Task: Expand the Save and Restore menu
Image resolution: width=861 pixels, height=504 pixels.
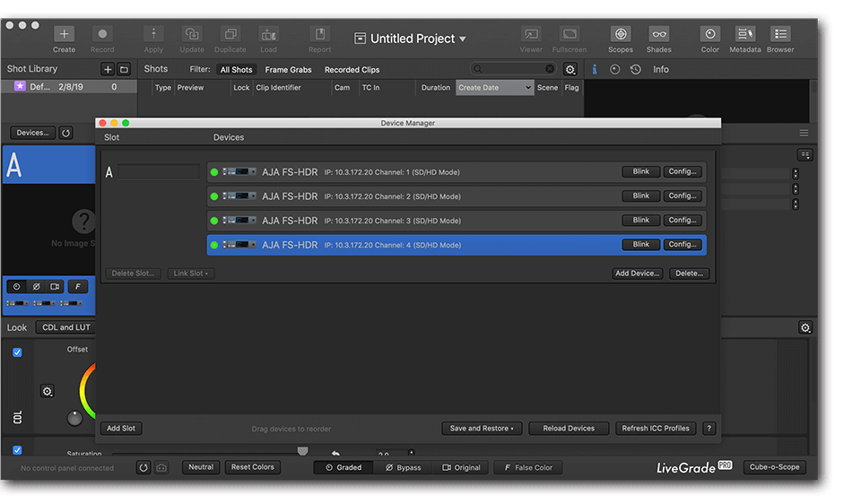Action: point(482,429)
